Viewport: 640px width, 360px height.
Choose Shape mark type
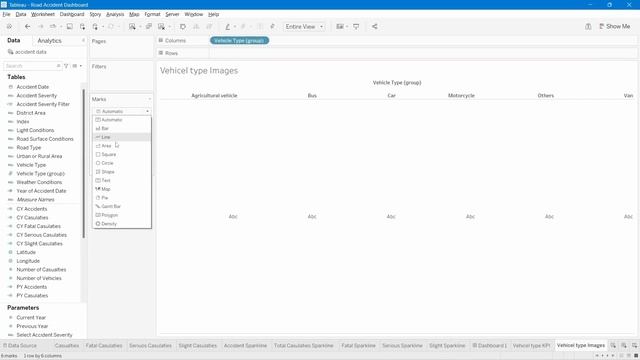click(122, 172)
